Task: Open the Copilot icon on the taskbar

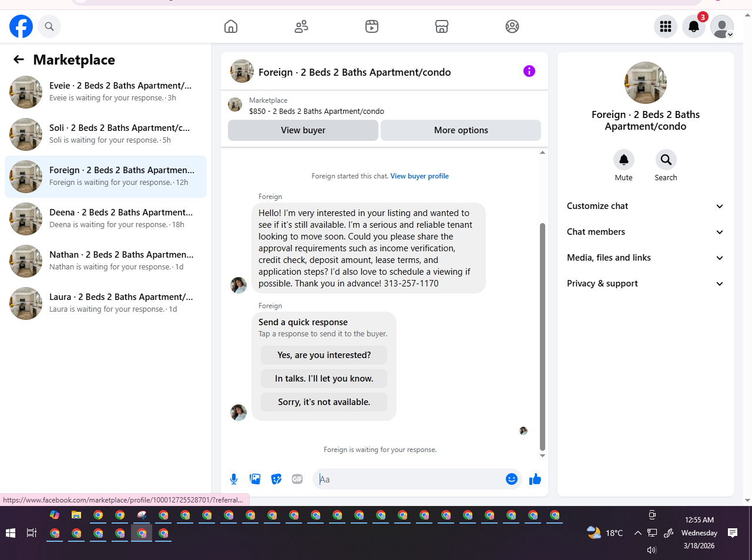Action: tap(55, 515)
